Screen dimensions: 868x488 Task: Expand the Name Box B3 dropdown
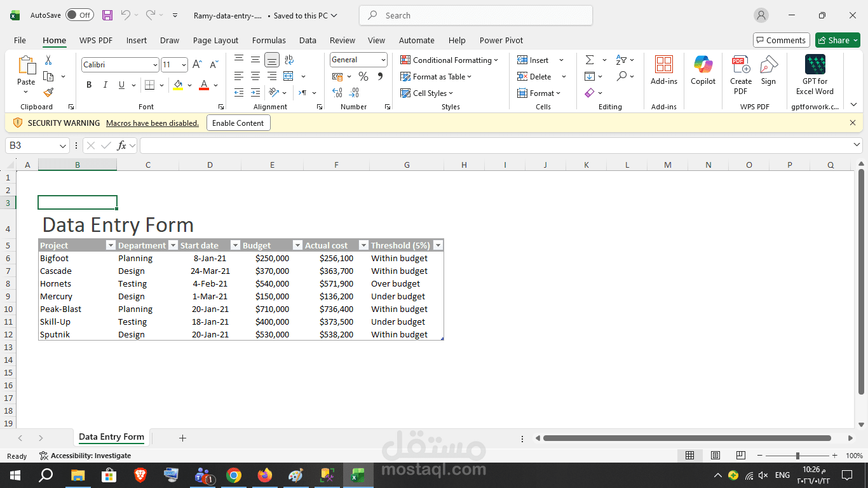coord(63,146)
